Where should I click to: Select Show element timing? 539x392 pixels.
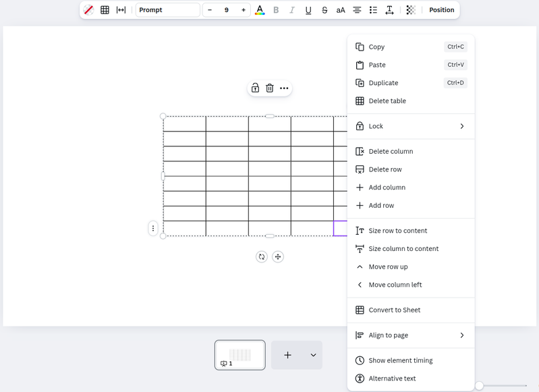point(411,360)
